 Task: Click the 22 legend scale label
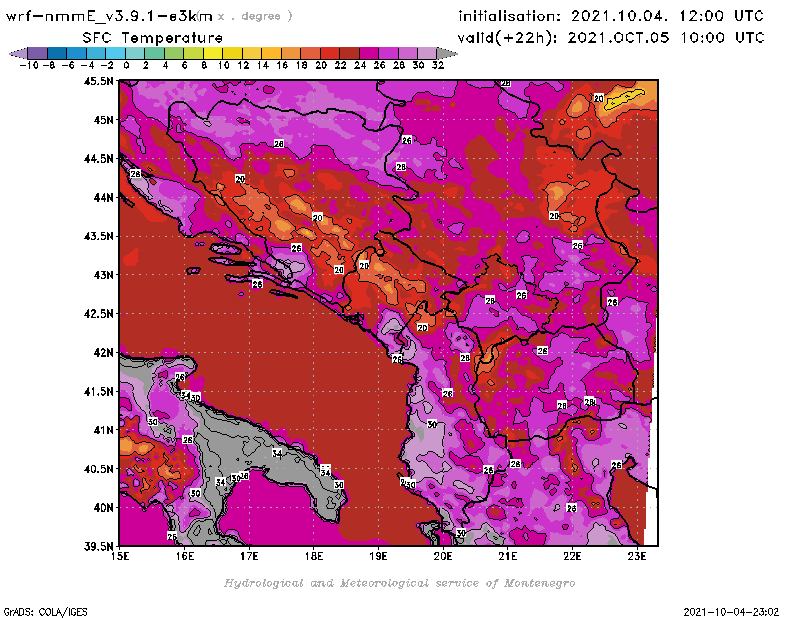(x=340, y=65)
